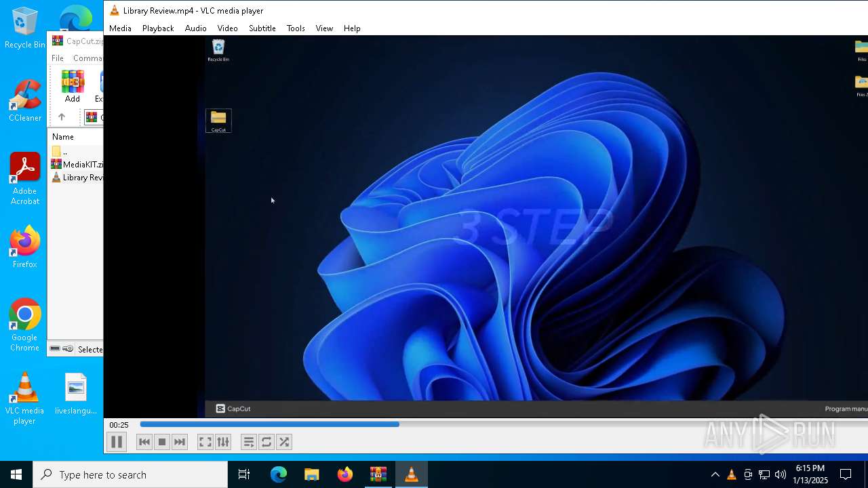
Task: Show VLC extended settings
Action: click(223, 442)
